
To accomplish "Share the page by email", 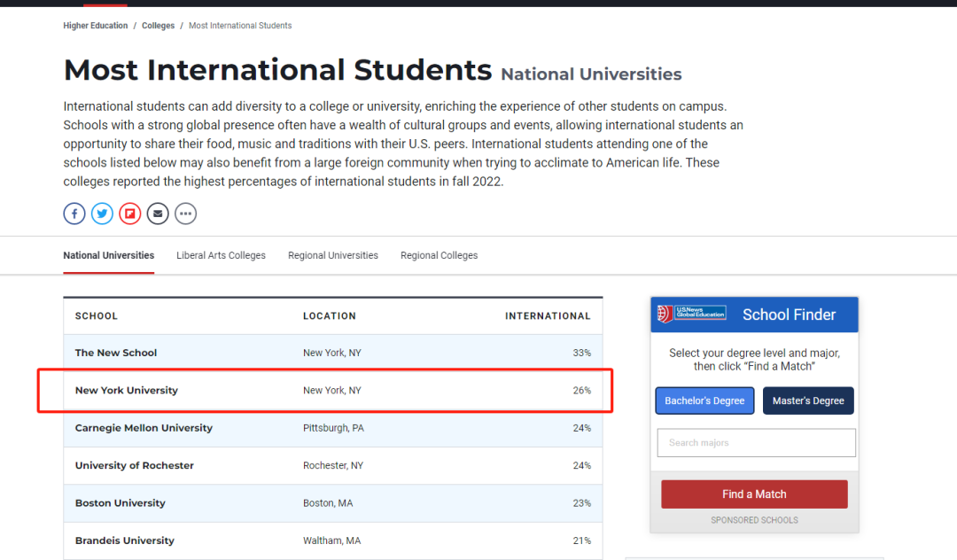I will (x=158, y=214).
